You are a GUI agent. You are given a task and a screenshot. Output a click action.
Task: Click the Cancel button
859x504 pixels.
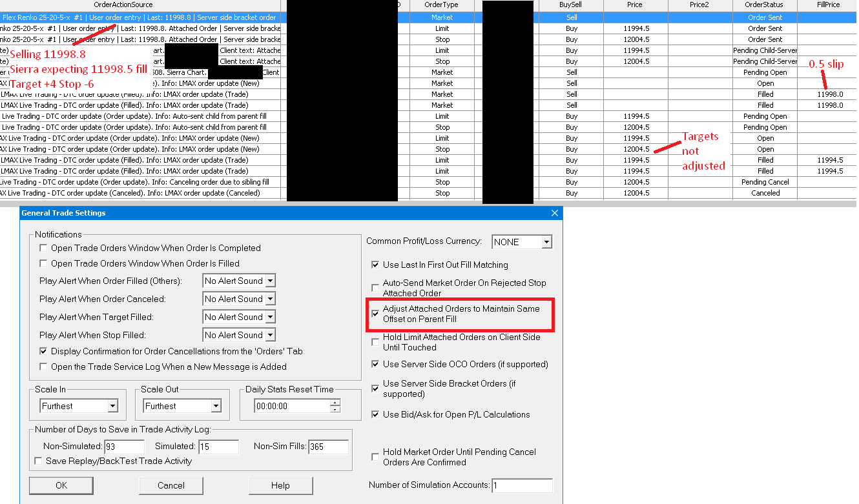pos(171,485)
